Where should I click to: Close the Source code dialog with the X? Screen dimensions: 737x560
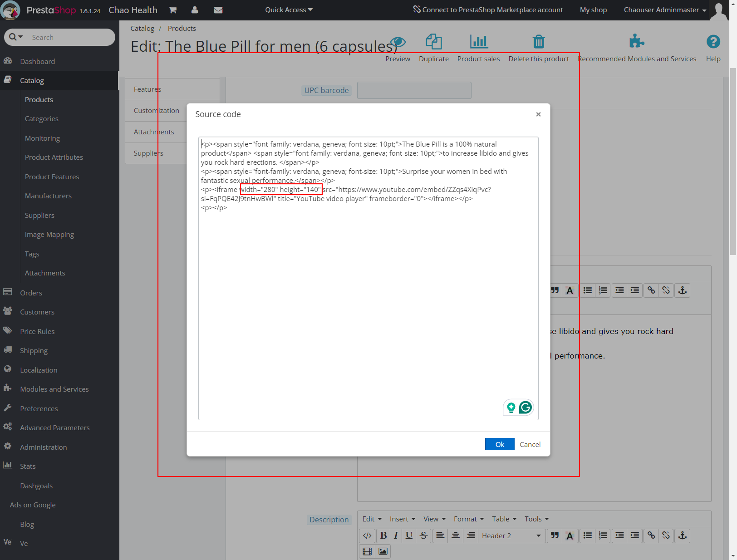point(538,114)
